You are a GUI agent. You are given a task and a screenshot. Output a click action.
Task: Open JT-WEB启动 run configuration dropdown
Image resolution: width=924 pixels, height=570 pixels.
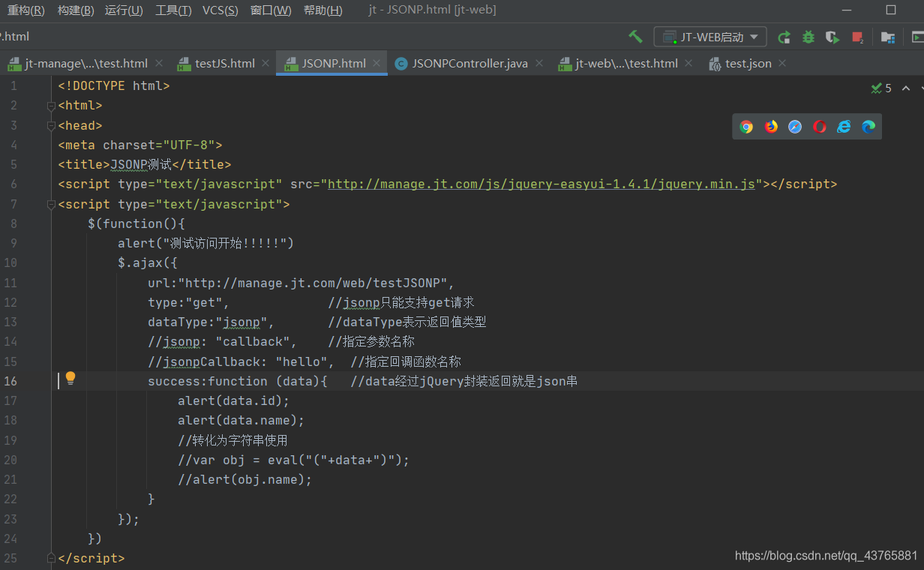coord(710,37)
